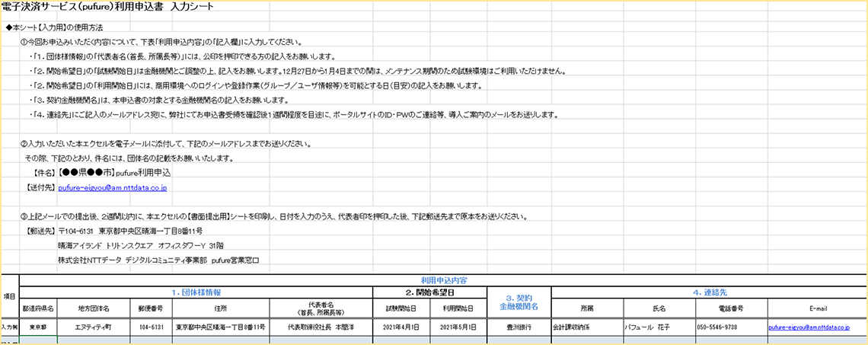Click the 試験開始日 column header
This screenshot has width=868, height=345.
click(x=402, y=308)
